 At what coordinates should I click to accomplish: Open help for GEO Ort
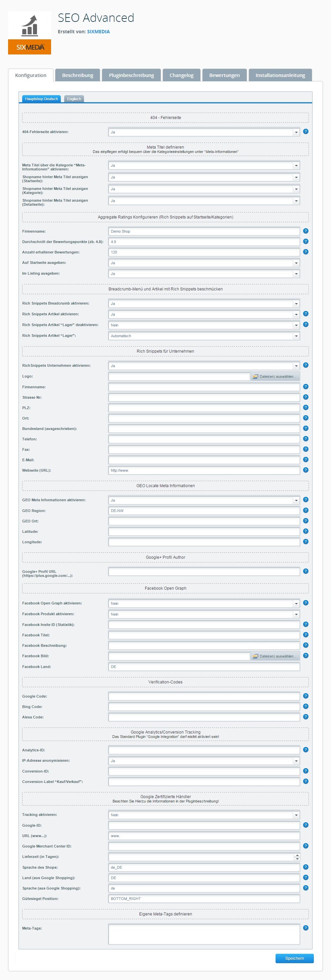tap(305, 521)
